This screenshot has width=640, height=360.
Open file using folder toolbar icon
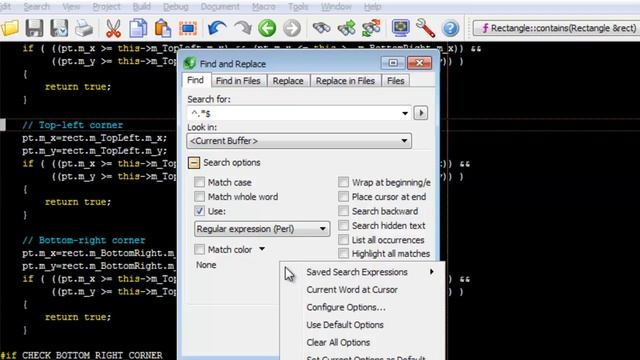pyautogui.click(x=10, y=28)
